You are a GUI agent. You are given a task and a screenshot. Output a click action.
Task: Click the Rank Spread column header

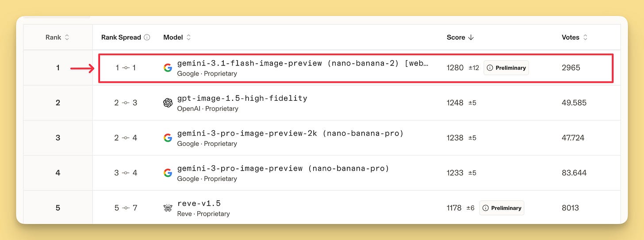point(121,38)
